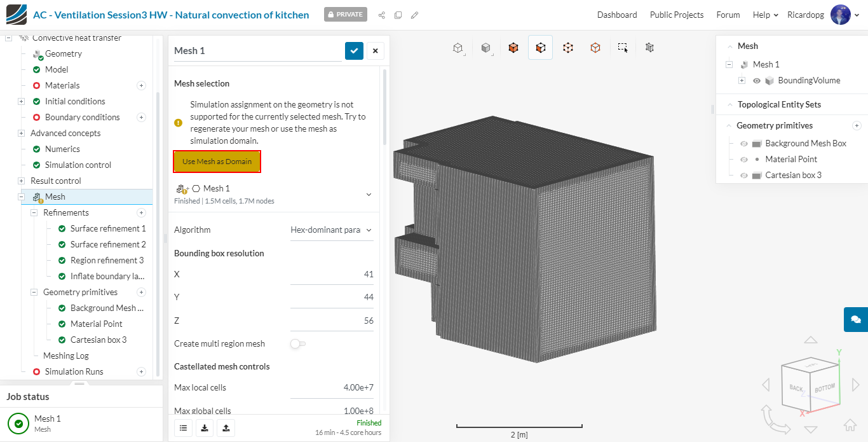Image resolution: width=868 pixels, height=442 pixels.
Task: Toggle Create multi region mesh switch
Action: (x=297, y=343)
